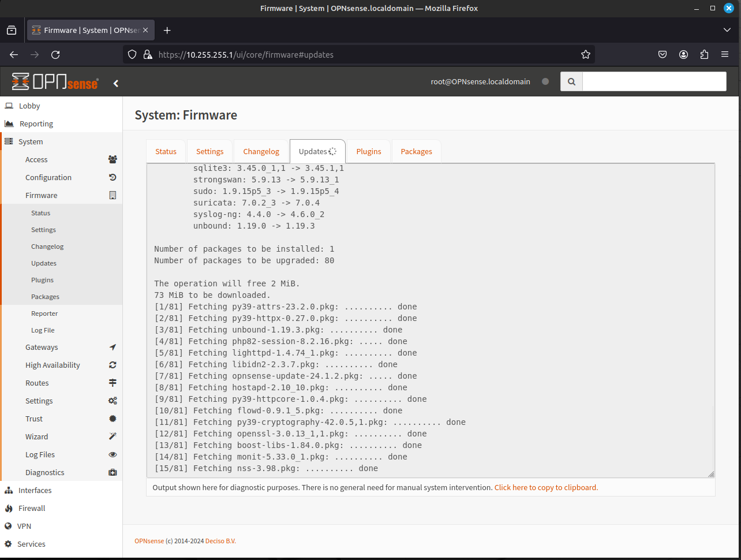Open Firefox extensions puzzle icon
The height and width of the screenshot is (560, 741).
(704, 54)
